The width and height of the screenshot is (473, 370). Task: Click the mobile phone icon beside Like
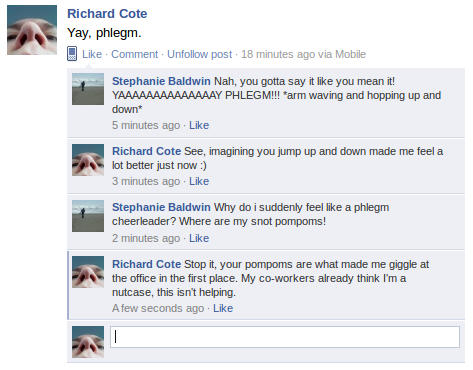point(72,54)
